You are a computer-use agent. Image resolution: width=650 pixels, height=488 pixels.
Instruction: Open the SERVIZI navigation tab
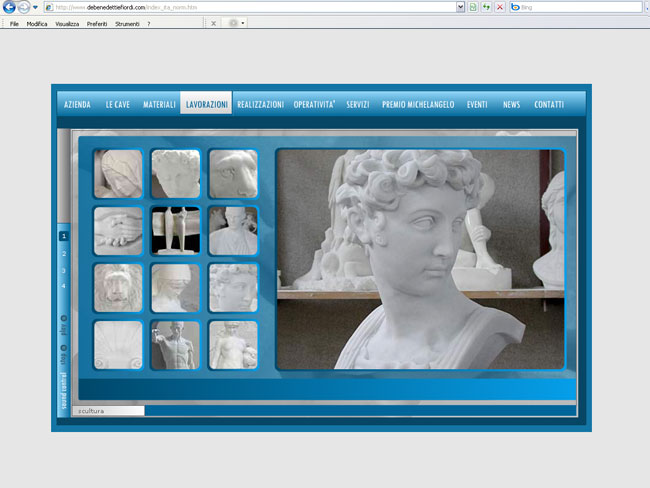(358, 104)
